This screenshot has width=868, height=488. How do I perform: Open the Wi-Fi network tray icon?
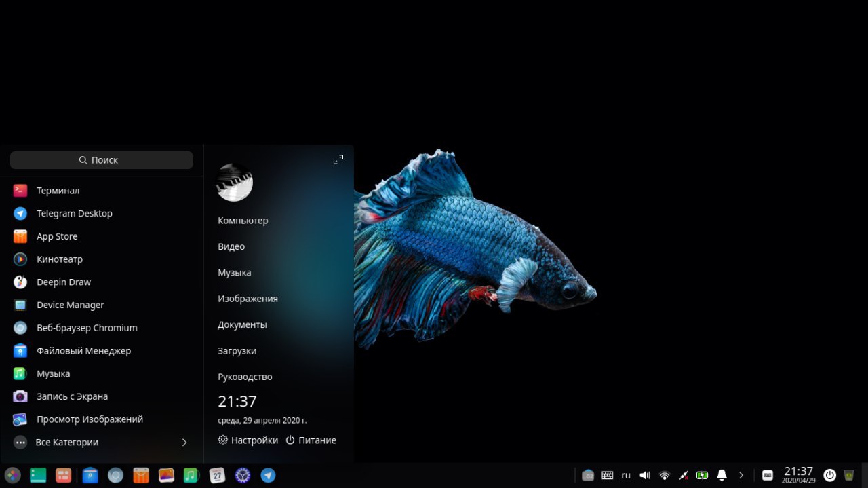point(665,475)
